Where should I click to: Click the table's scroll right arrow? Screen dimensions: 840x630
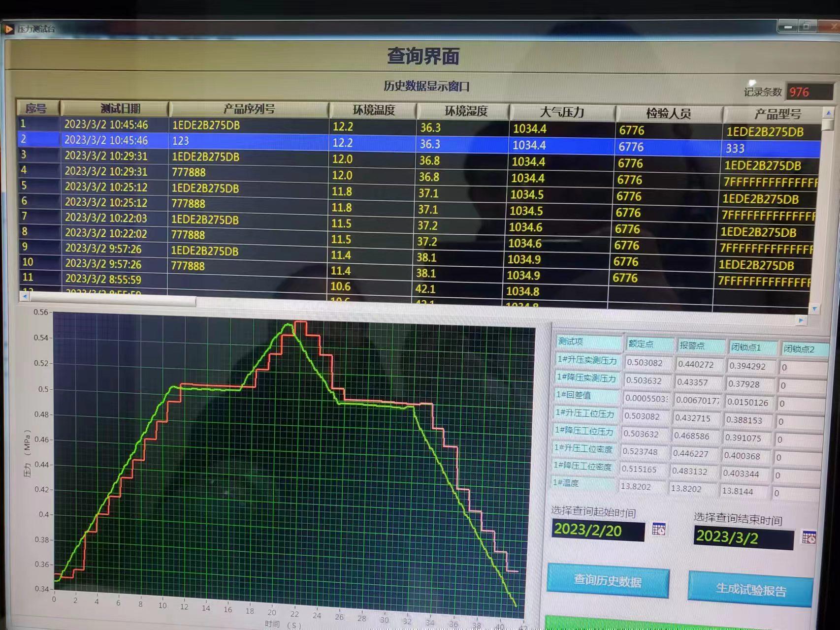[801, 320]
